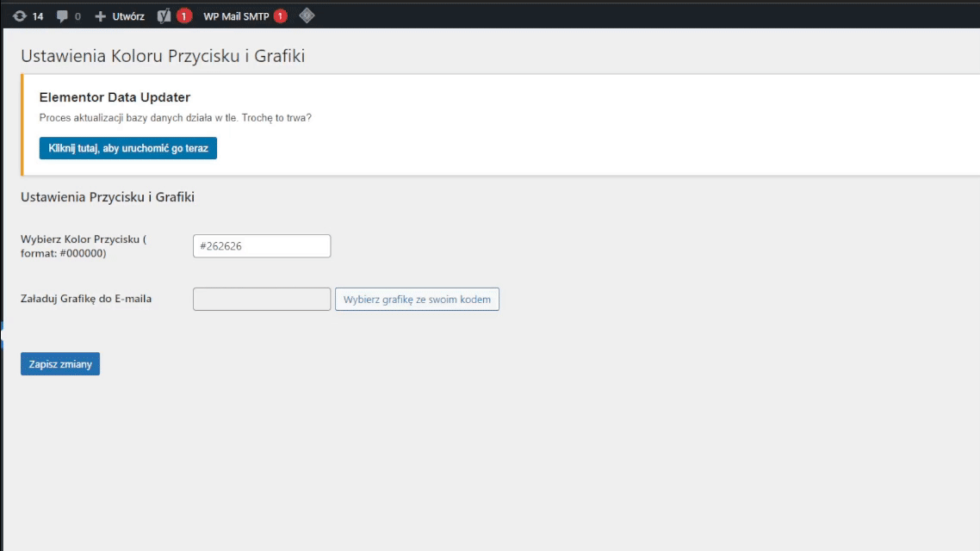The image size is (980, 551).
Task: Open the comments count showing 0
Action: pos(78,16)
